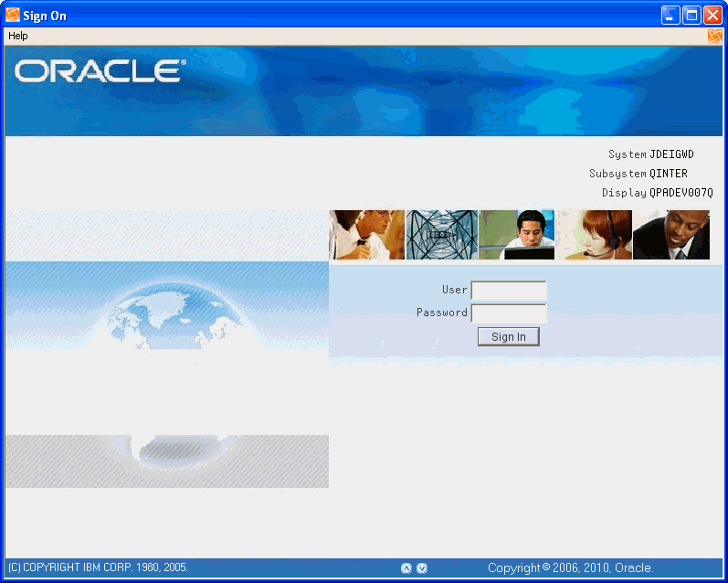Screen dimensions: 728x583
Task: Select the photo of man at laptop
Action: [516, 235]
